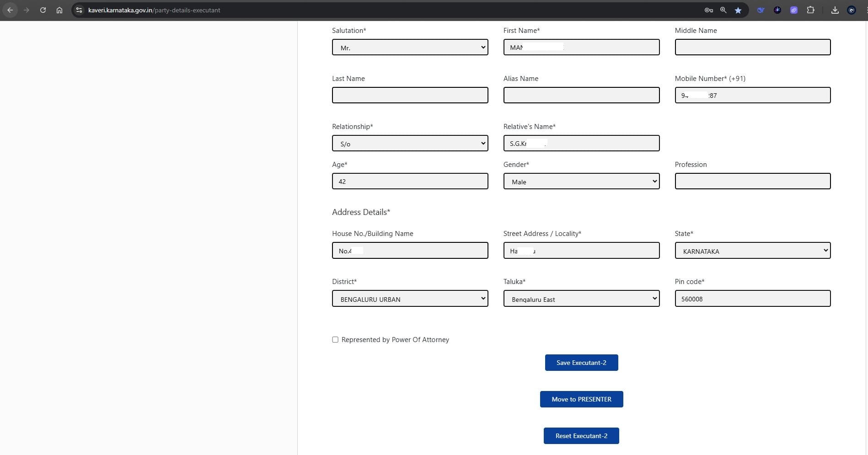868x455 pixels.
Task: Open browser downloads icon
Action: pyautogui.click(x=835, y=10)
